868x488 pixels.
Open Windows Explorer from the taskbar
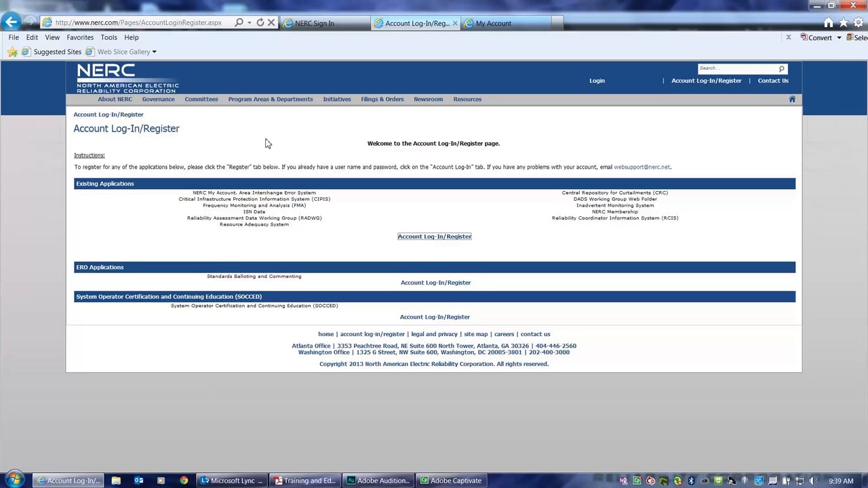pyautogui.click(x=116, y=481)
